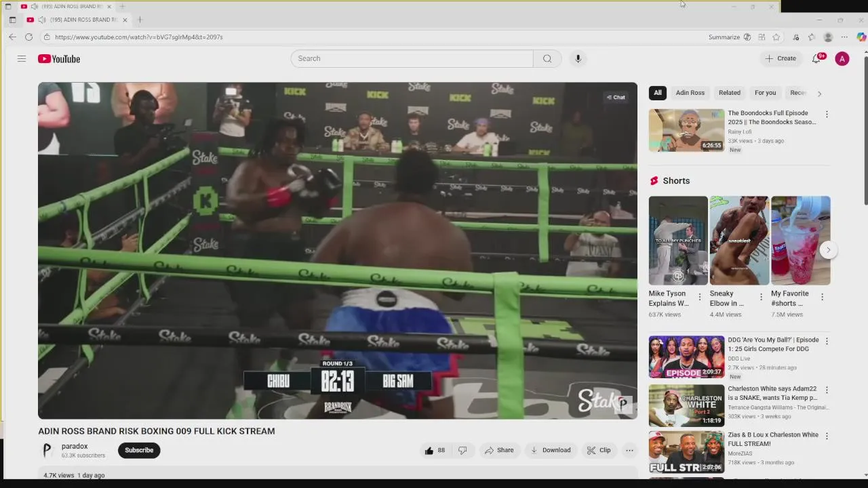Create a clip with Clip button
868x488 pixels.
(x=599, y=450)
